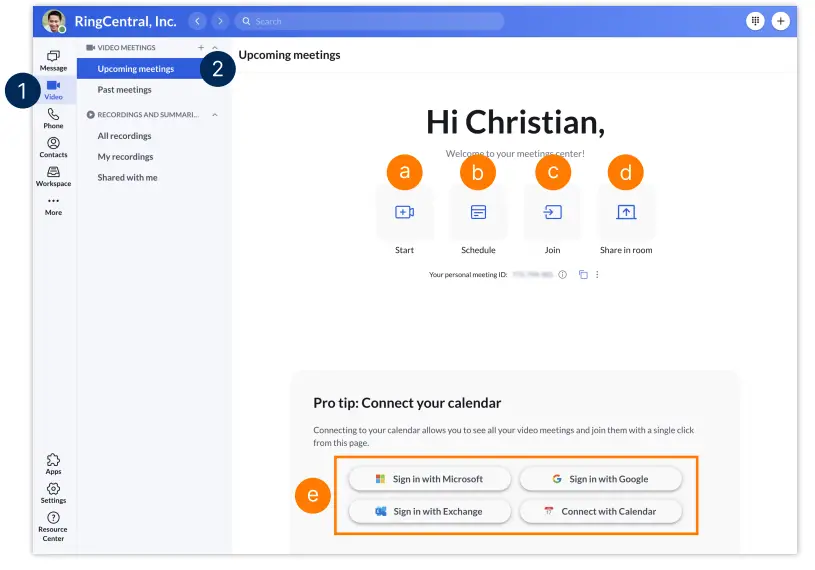Focus the Search field

point(370,21)
